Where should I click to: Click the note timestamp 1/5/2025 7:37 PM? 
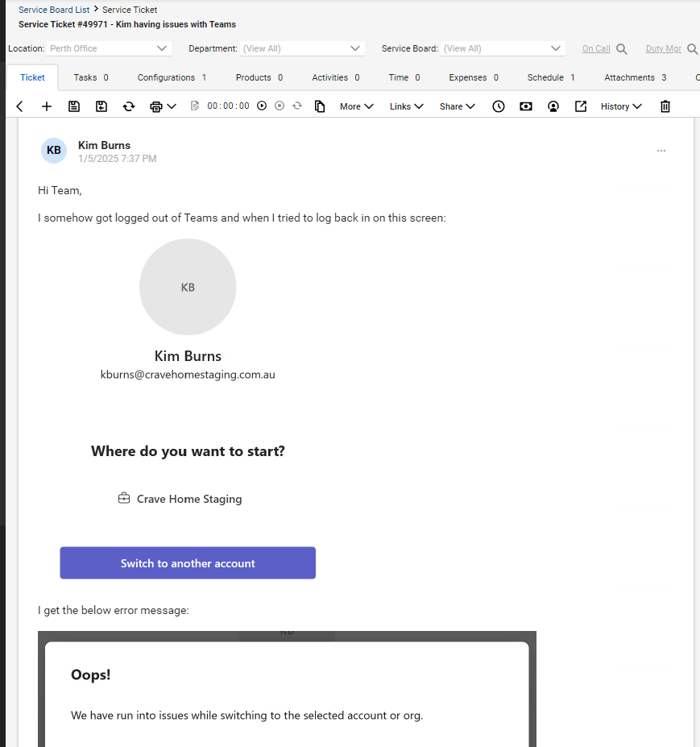pos(117,159)
